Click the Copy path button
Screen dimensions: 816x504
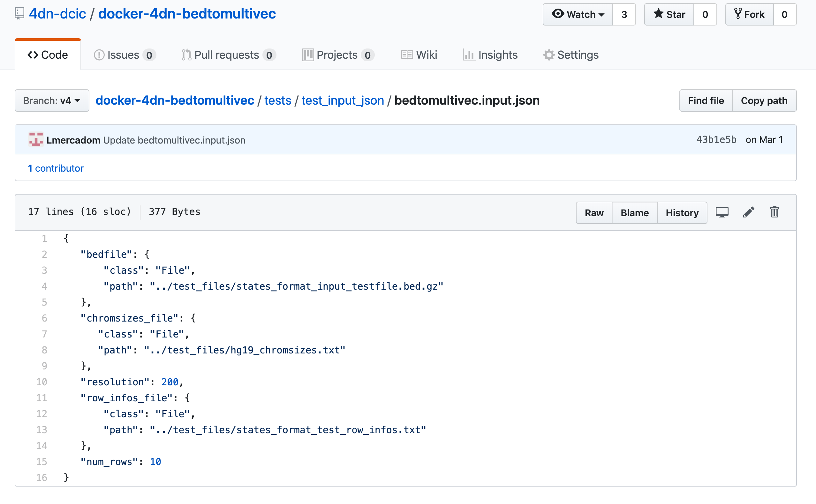[x=764, y=100]
